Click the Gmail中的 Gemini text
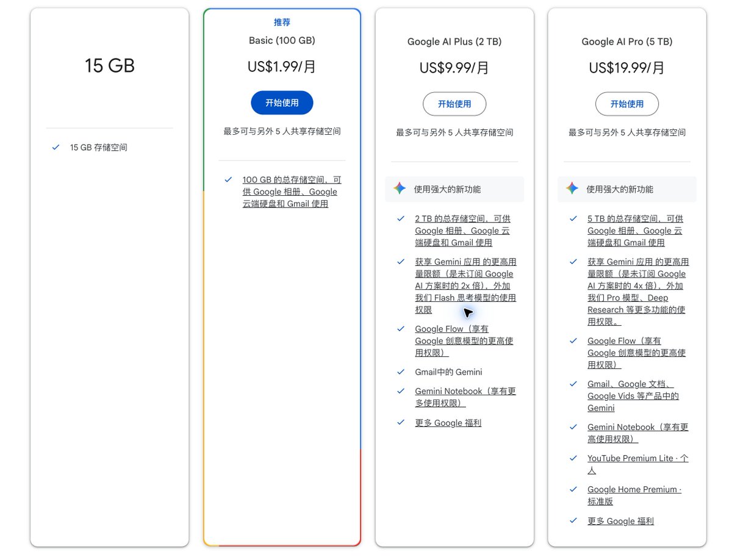The image size is (732, 560). pos(448,372)
